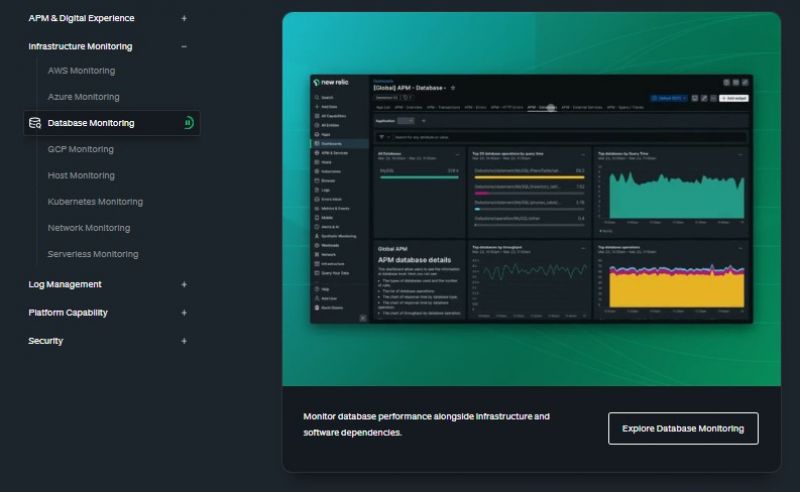The width and height of the screenshot is (800, 492).
Task: Click the Log Management heading
Action: click(65, 284)
